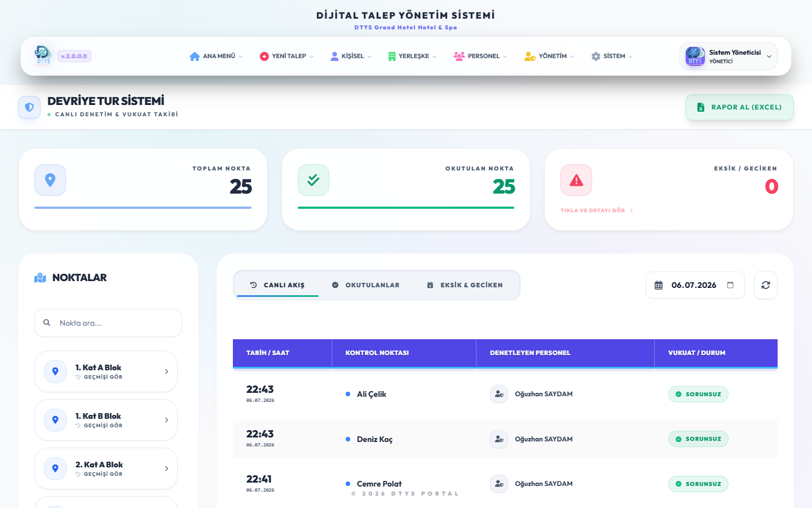Viewport: 812px width, 508px height.
Task: Click the TOPLAM NOKTA value 25
Action: [x=241, y=186]
